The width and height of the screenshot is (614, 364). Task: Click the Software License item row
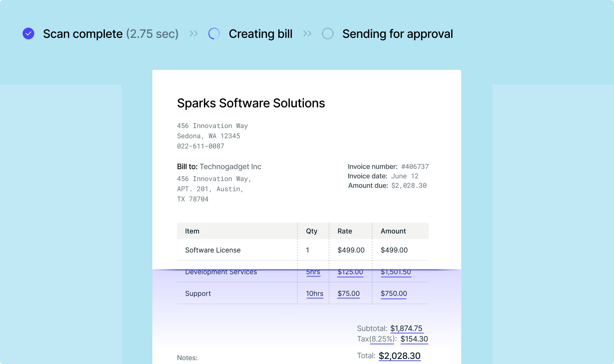[213, 250]
